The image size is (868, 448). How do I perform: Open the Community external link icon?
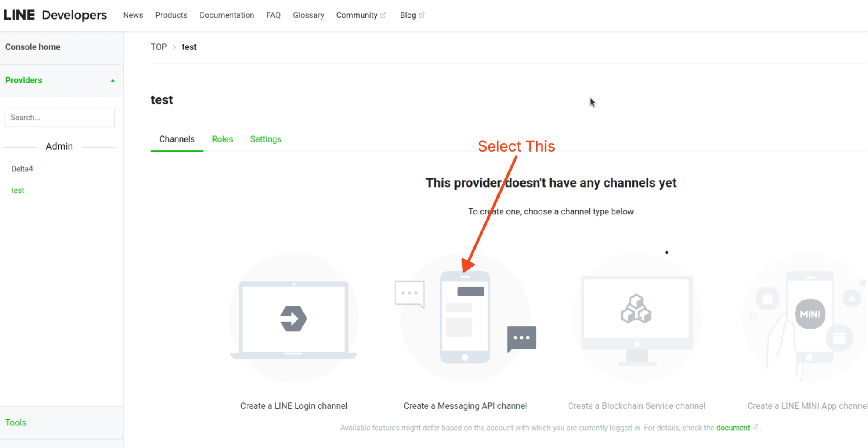pyautogui.click(x=383, y=15)
